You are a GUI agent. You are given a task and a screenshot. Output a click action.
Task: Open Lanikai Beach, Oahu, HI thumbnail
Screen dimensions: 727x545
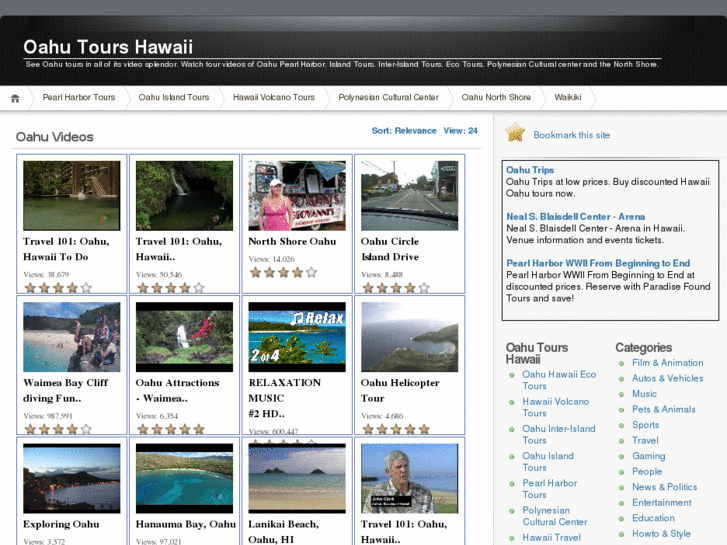point(297,478)
